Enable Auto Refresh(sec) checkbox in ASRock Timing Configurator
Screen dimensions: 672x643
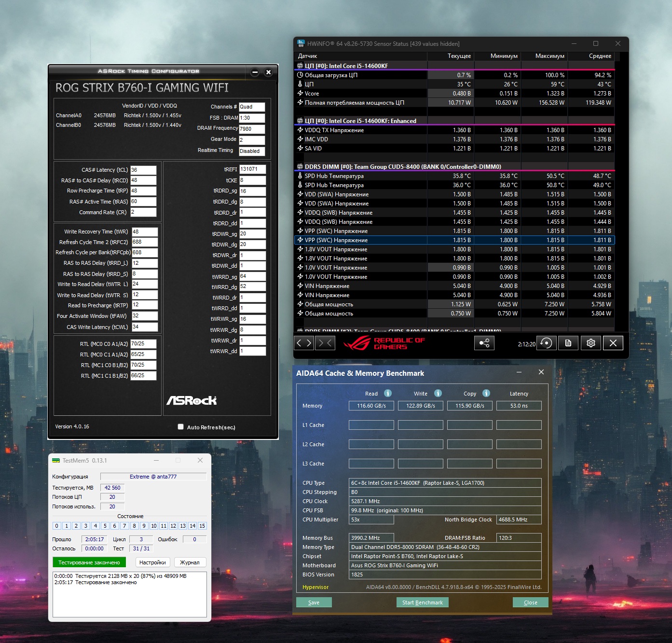click(181, 427)
